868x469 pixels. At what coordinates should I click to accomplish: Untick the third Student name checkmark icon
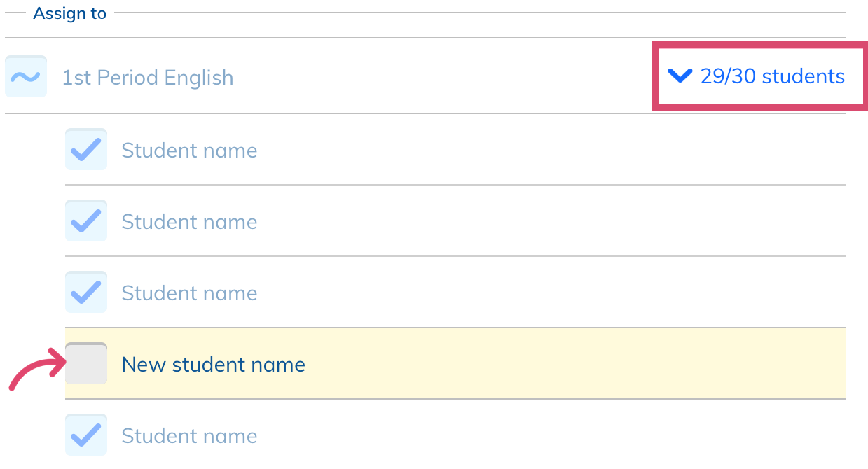(x=86, y=292)
